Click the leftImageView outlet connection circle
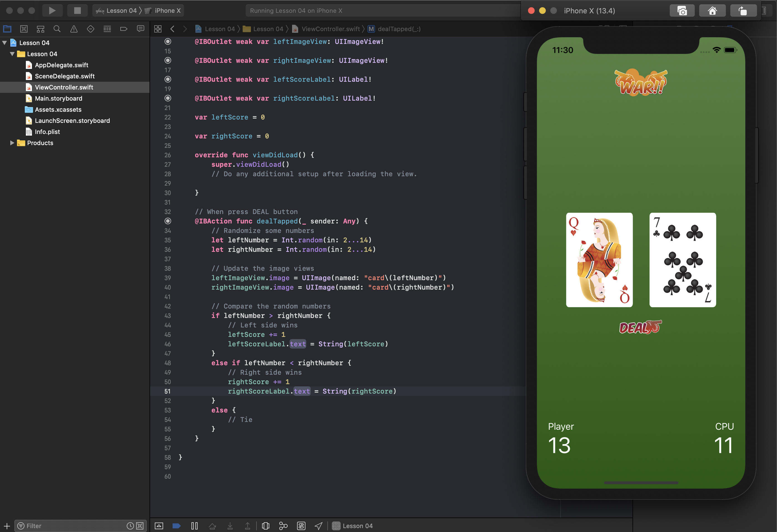 (168, 41)
